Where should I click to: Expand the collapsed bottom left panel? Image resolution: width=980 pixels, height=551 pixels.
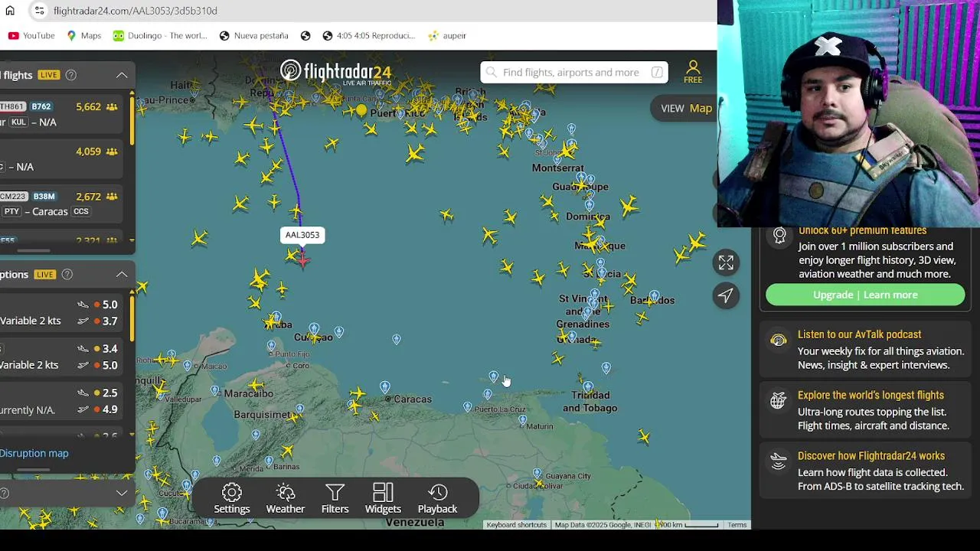[122, 493]
